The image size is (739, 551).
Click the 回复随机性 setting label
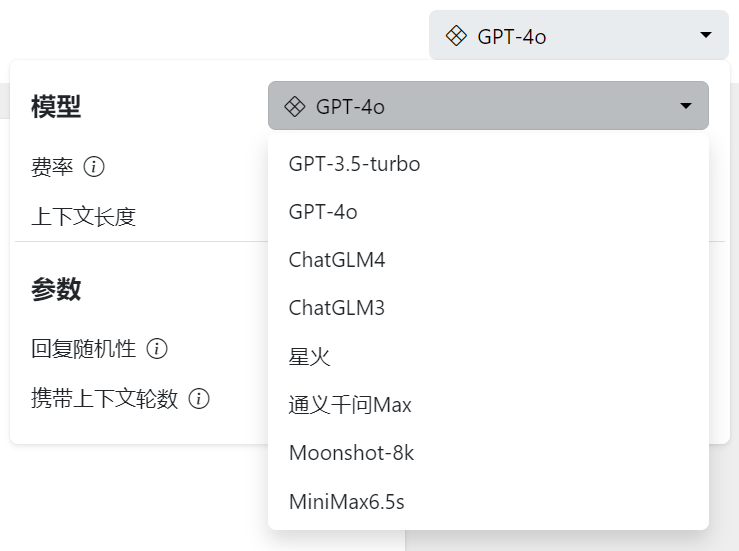84,349
